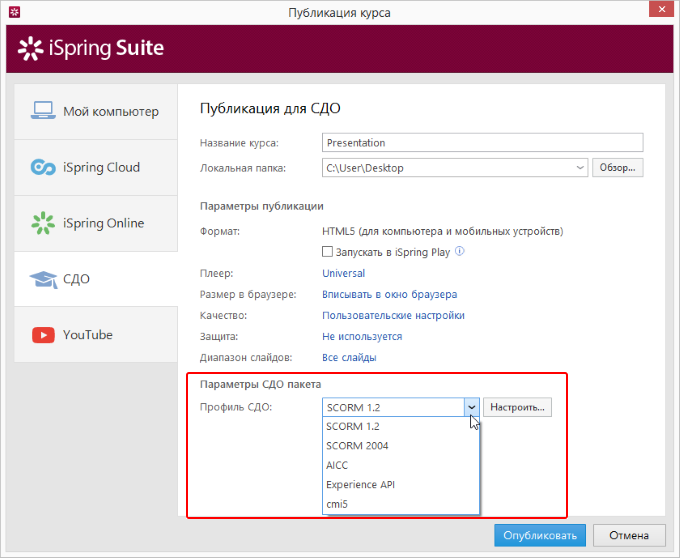Open the Все слайды slide range link
Image resolution: width=680 pixels, height=558 pixels.
click(x=349, y=358)
